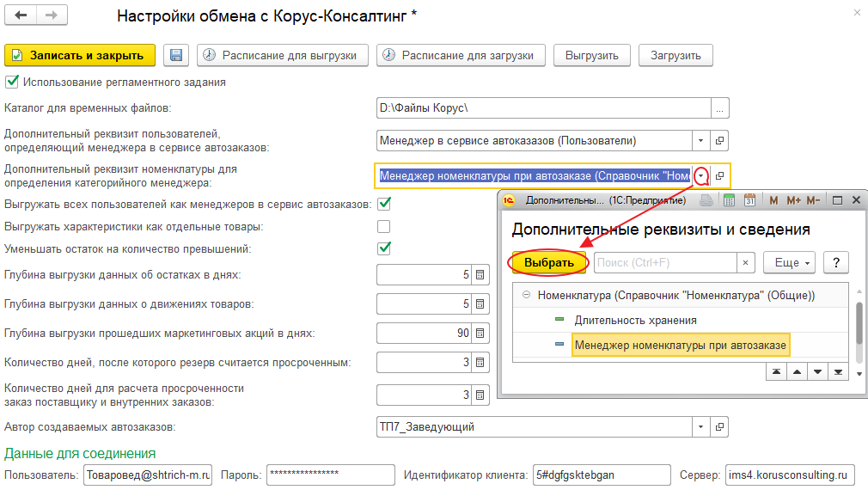Viewport: 868px width, 490px height.
Task: Open dropdown of Менеджер номенклатуры при автозаказе field
Action: [x=700, y=176]
